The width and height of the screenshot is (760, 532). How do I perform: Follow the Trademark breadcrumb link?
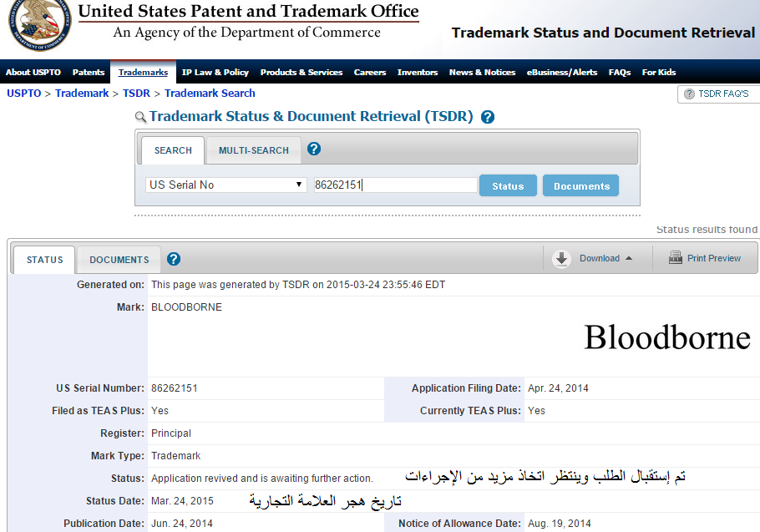[82, 93]
